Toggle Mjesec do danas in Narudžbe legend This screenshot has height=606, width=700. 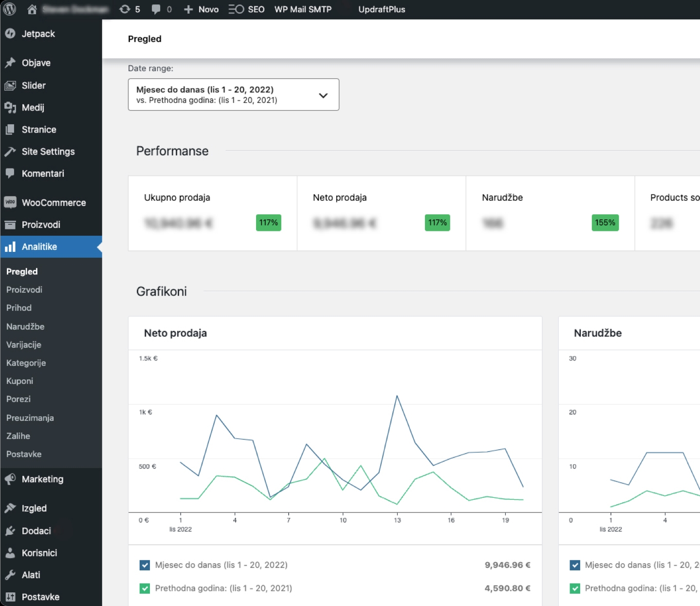(x=575, y=565)
